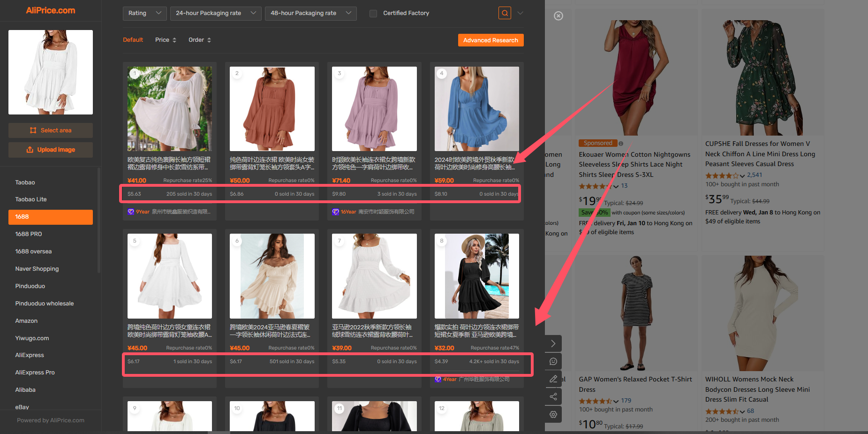The image size is (868, 434).
Task: Click the 179 ratings count
Action: pos(626,401)
